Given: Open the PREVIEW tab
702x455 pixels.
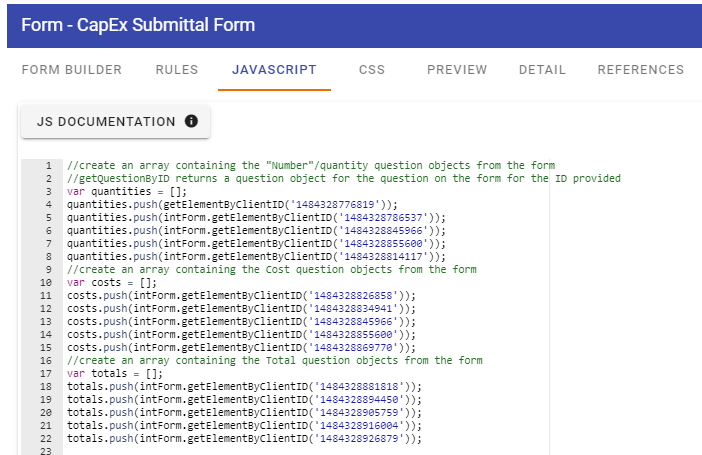Looking at the screenshot, I should (x=457, y=70).
